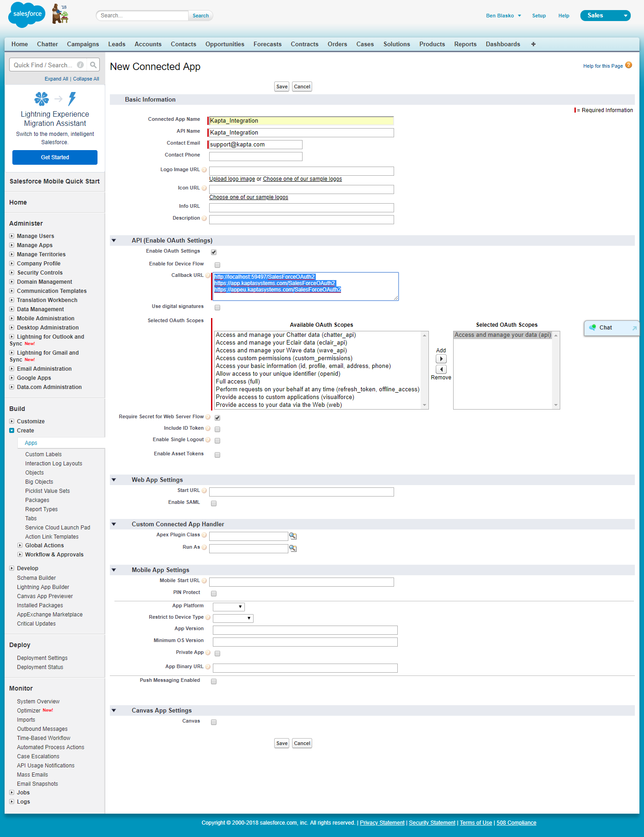Collapse the Create node in the sidebar
Viewport: 644px width, 837px height.
click(12, 431)
